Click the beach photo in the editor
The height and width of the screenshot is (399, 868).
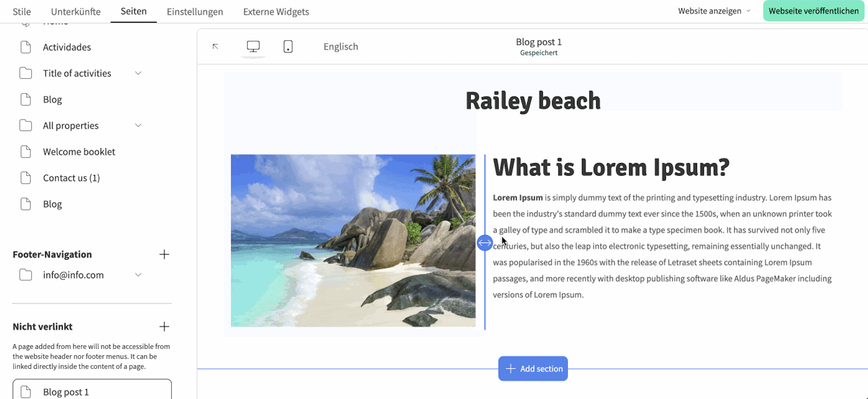coord(353,241)
